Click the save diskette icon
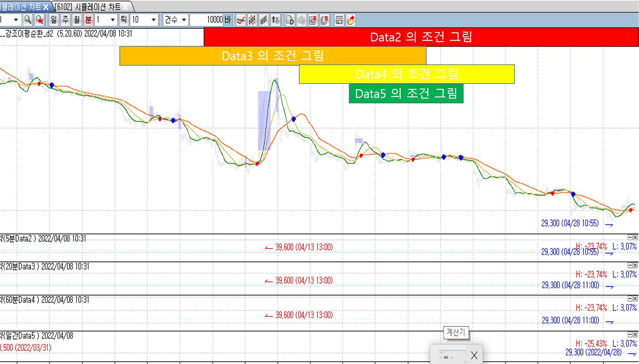 coord(339,20)
